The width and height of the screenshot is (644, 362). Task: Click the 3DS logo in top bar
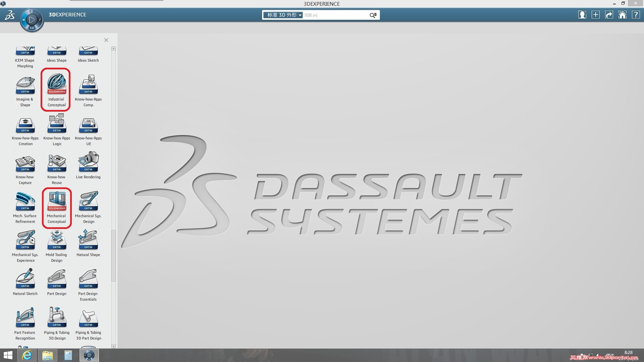point(10,15)
